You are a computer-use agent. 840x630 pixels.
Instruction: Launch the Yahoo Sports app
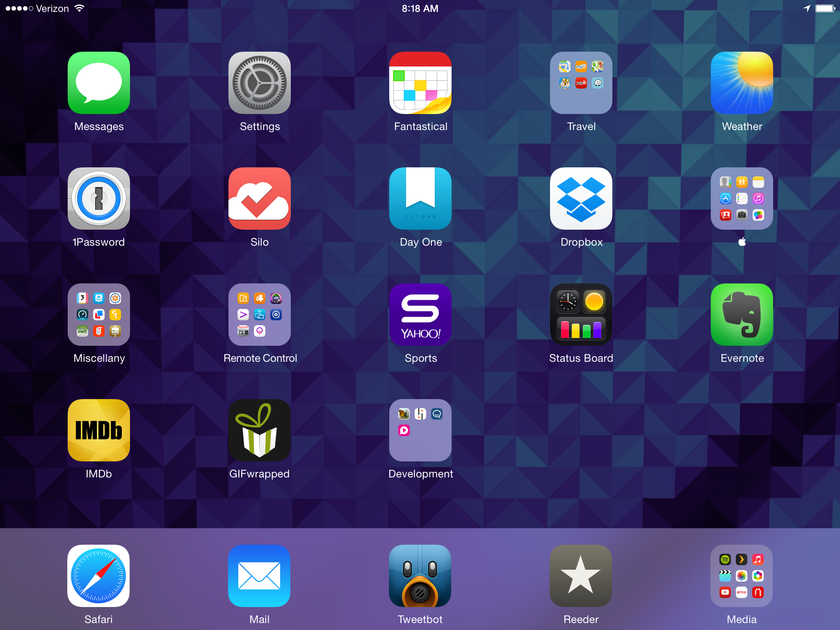click(420, 315)
